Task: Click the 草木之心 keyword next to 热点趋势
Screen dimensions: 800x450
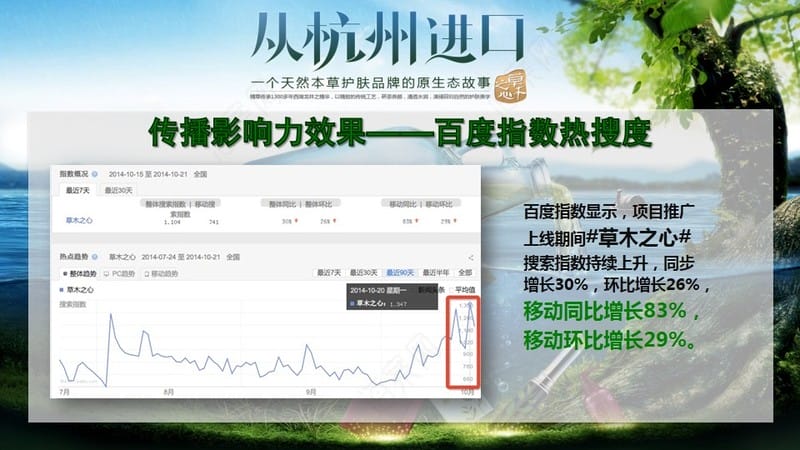Action: coord(122,257)
